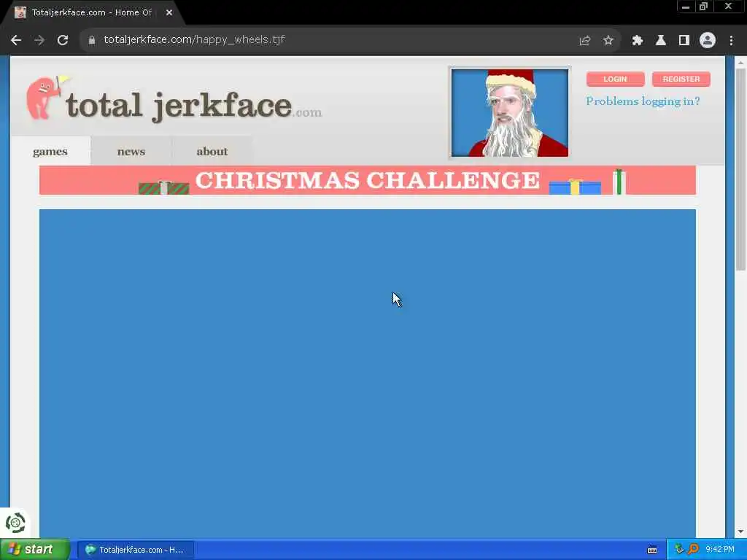Click the on-screen keyboard tray icon
This screenshot has height=560, width=747.
point(652,550)
